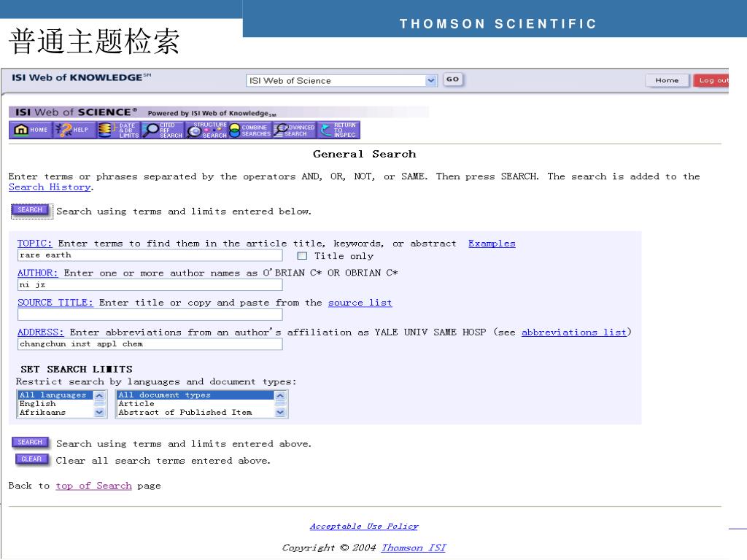Click the empty source title field

pyautogui.click(x=150, y=314)
